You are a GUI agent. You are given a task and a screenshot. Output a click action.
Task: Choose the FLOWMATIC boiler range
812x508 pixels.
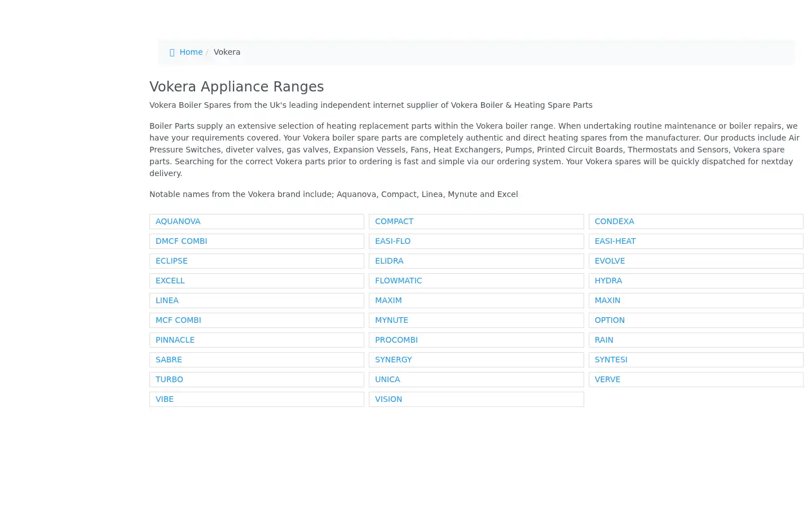476,281
